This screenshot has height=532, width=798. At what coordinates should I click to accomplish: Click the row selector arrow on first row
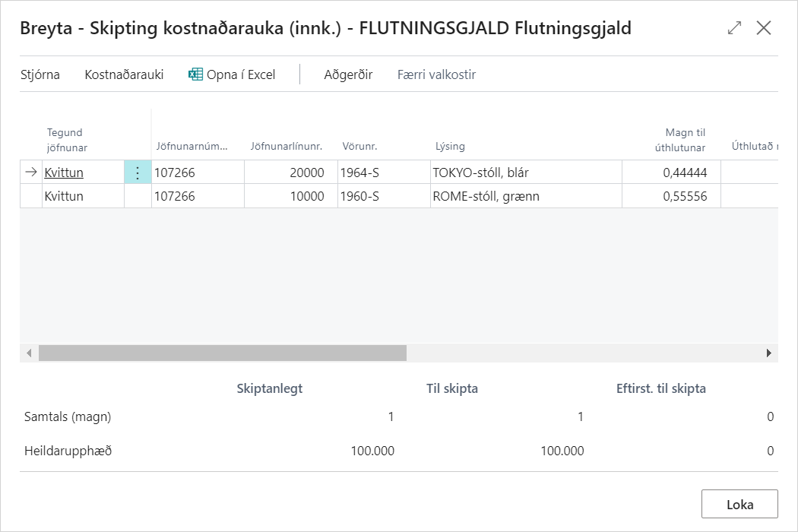click(31, 173)
